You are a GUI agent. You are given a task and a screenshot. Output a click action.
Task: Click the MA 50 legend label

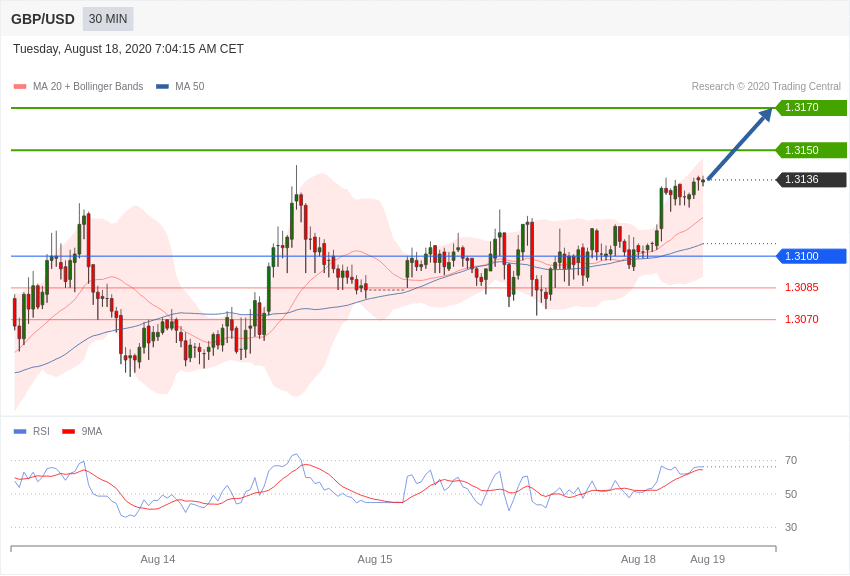[190, 86]
